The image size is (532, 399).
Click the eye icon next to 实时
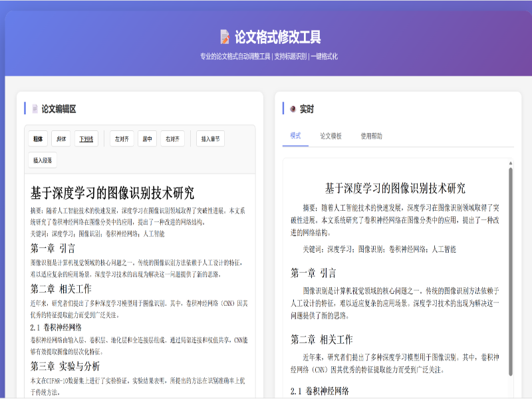point(293,109)
